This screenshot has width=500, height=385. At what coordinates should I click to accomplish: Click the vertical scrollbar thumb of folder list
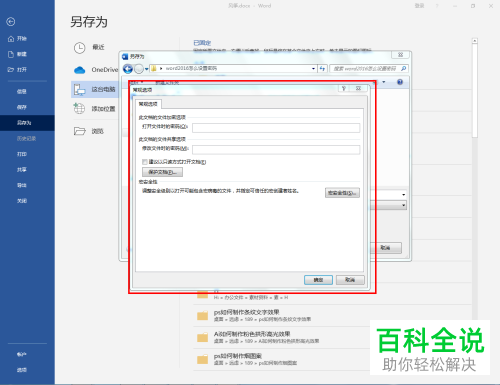475,90
